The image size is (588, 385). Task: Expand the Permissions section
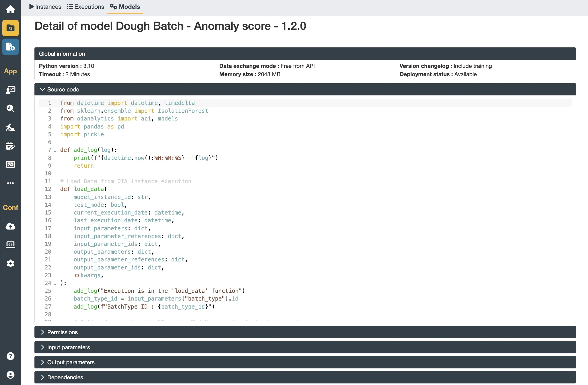pyautogui.click(x=305, y=332)
